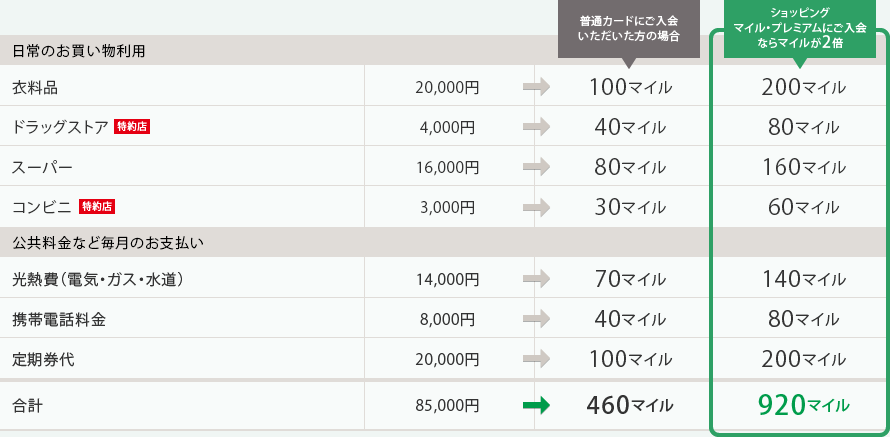Click the gray arrow in the 衣料品 row
Image resolution: width=890 pixels, height=437 pixels.
(536, 87)
